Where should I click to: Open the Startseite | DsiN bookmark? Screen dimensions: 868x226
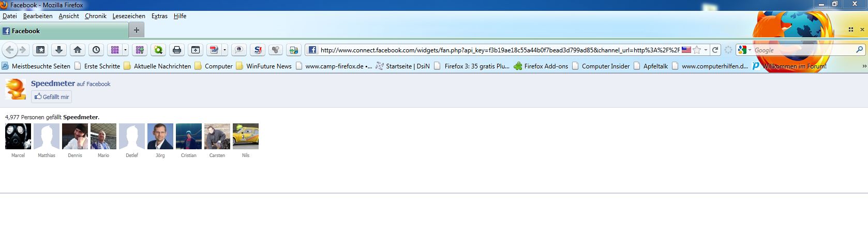pos(403,66)
